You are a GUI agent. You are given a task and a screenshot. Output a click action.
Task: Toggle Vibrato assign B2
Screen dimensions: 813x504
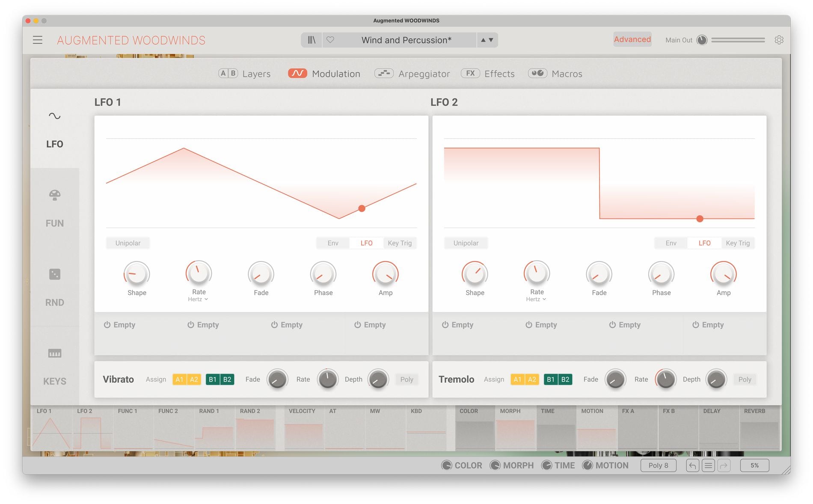pos(227,379)
